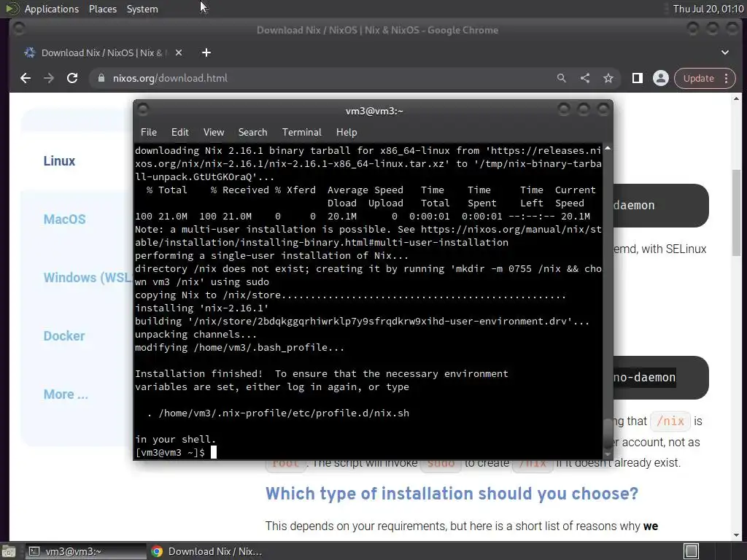The width and height of the screenshot is (747, 560).
Task: Click the forward navigation arrow in Chrome
Action: tap(49, 78)
